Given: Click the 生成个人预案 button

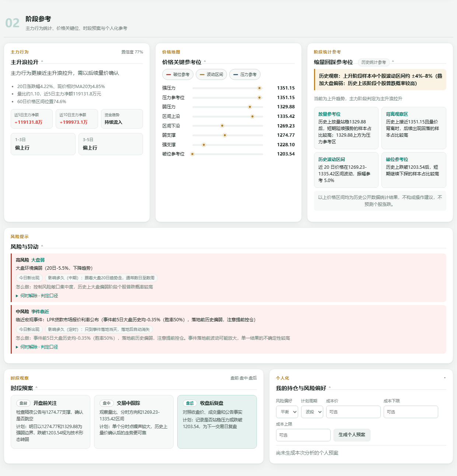Looking at the screenshot, I should point(352,435).
